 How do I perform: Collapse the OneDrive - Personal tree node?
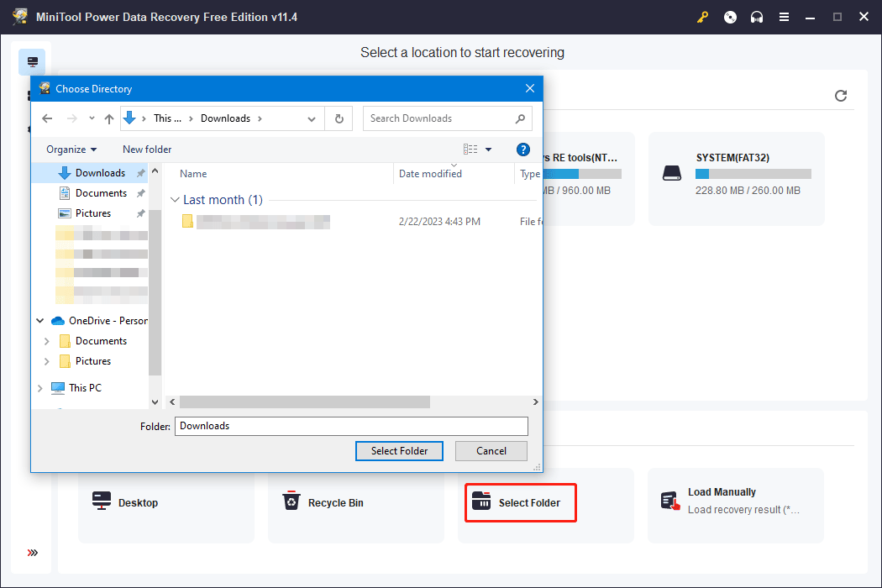click(40, 321)
